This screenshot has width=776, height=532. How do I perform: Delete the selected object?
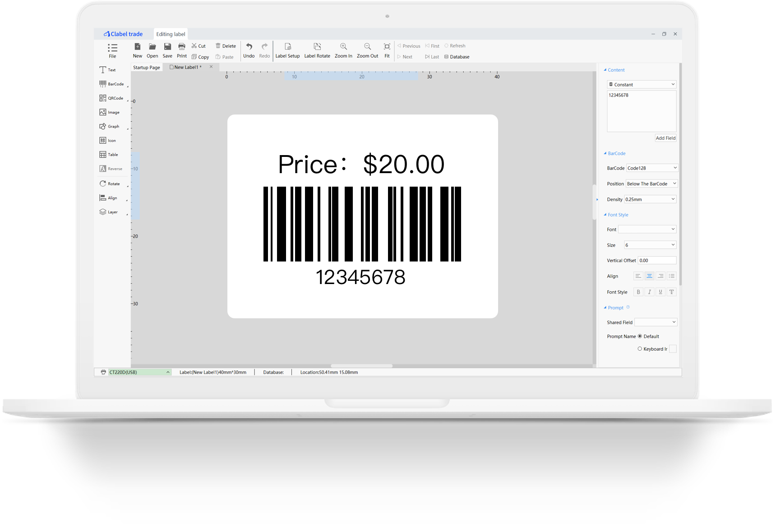point(226,46)
